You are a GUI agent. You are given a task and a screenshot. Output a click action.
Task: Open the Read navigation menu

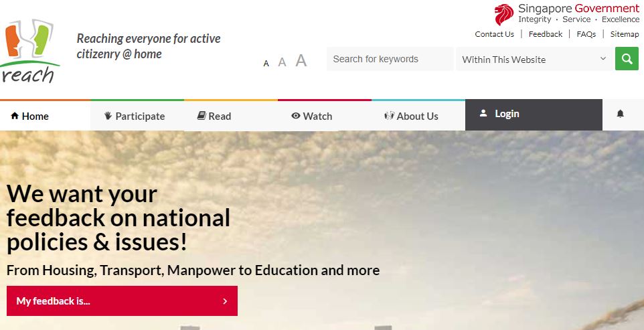coord(214,116)
